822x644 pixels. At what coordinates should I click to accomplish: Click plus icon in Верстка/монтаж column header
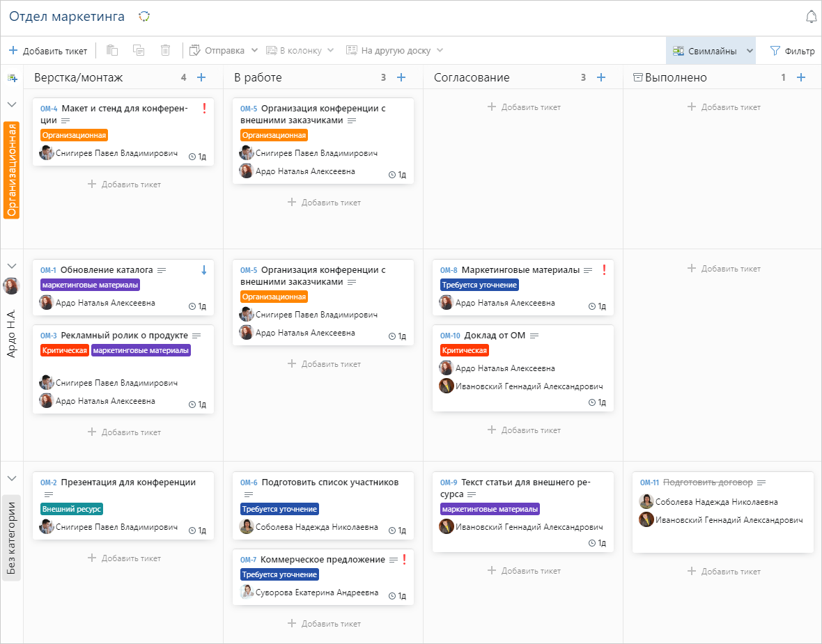(201, 78)
